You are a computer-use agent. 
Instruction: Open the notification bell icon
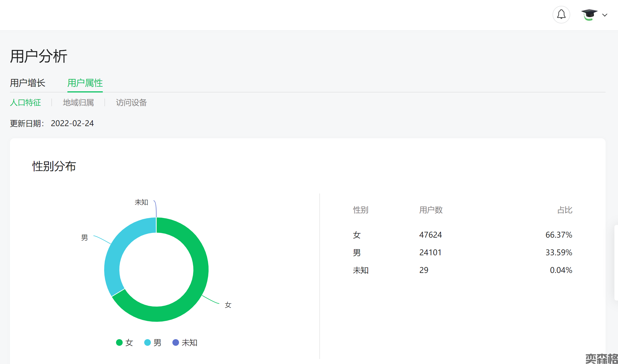click(561, 15)
